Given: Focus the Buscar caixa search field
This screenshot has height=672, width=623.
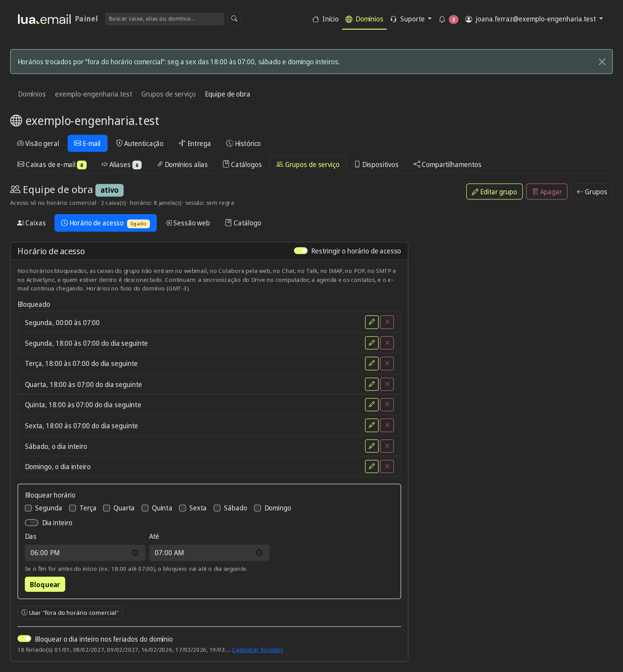Looking at the screenshot, I should click(165, 19).
